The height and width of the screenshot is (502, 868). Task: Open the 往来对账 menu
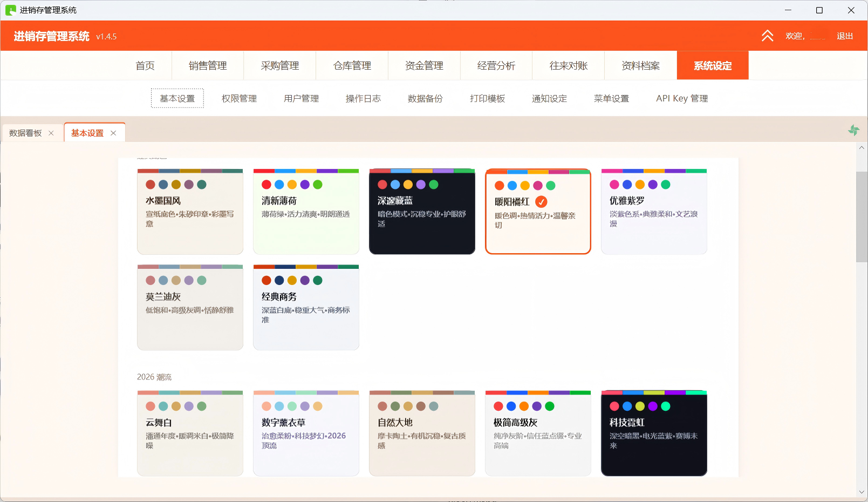(569, 65)
